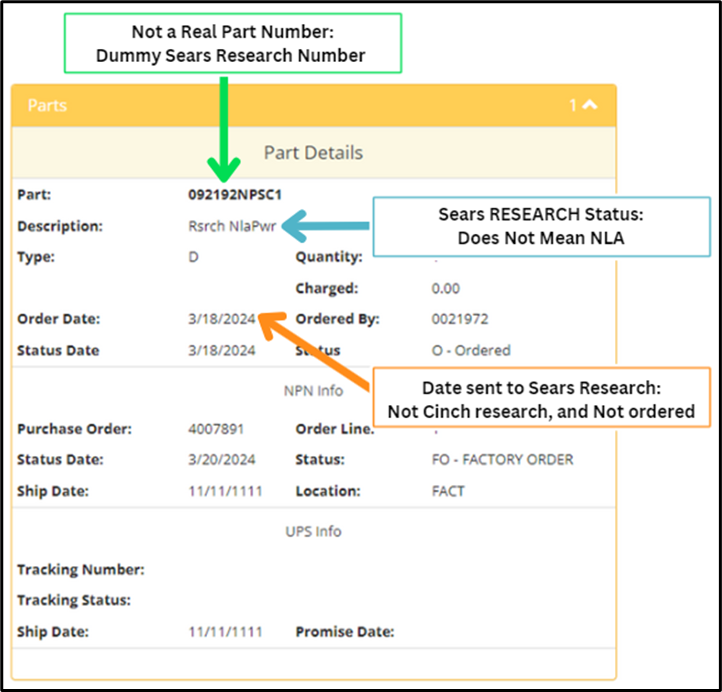
Task: Click the Parts count number 1
Action: pyautogui.click(x=573, y=105)
